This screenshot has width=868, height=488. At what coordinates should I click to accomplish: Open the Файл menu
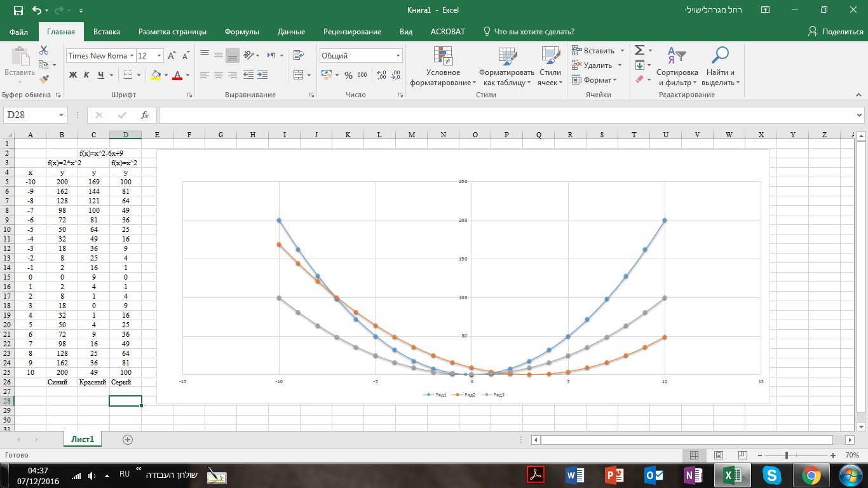[19, 32]
